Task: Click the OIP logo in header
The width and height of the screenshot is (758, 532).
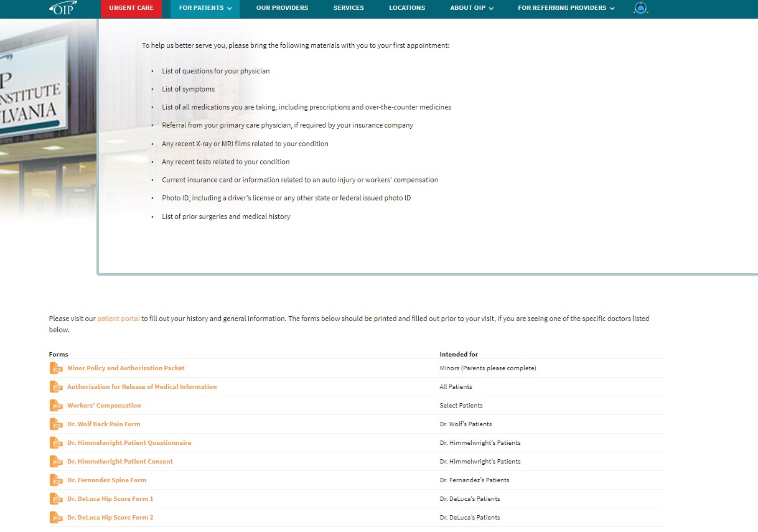Action: pyautogui.click(x=63, y=7)
